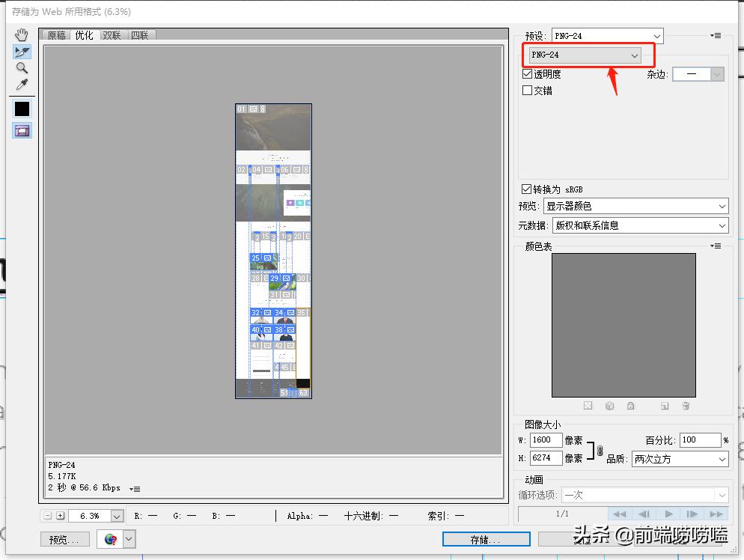Toggle the 透明度 checkbox

pyautogui.click(x=527, y=73)
